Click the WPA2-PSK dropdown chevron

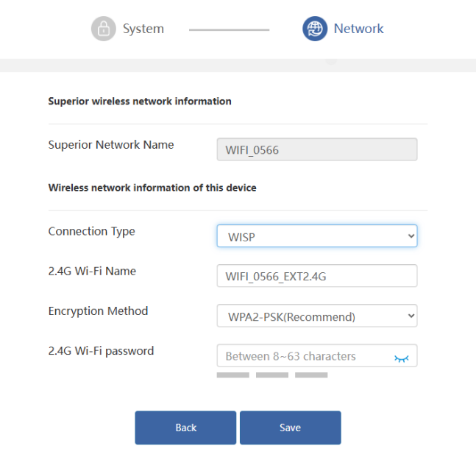[x=411, y=316]
